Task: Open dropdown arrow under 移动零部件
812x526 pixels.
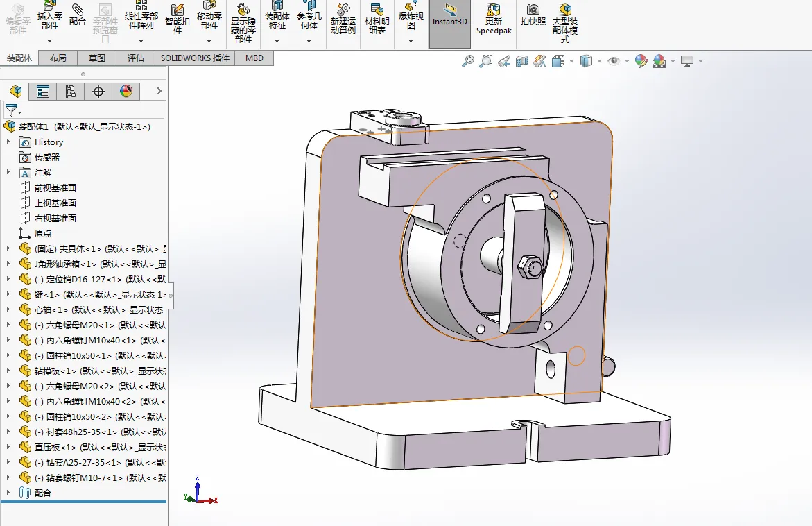Action: coord(209,41)
